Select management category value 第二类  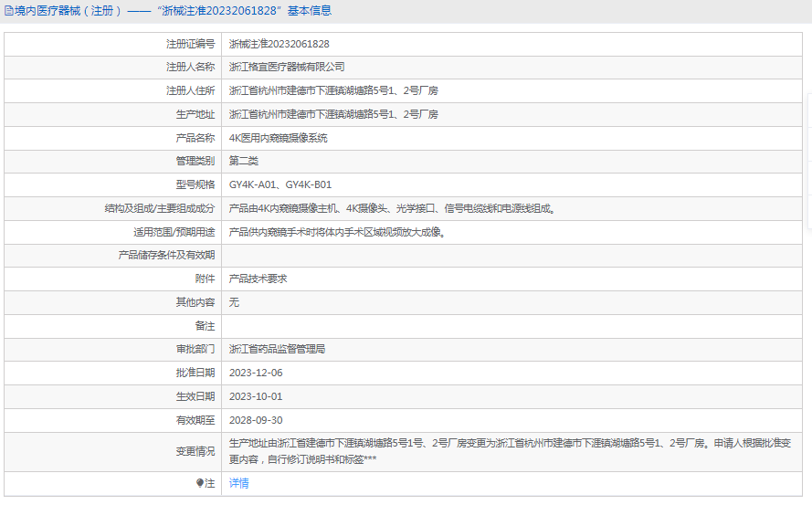click(x=243, y=161)
